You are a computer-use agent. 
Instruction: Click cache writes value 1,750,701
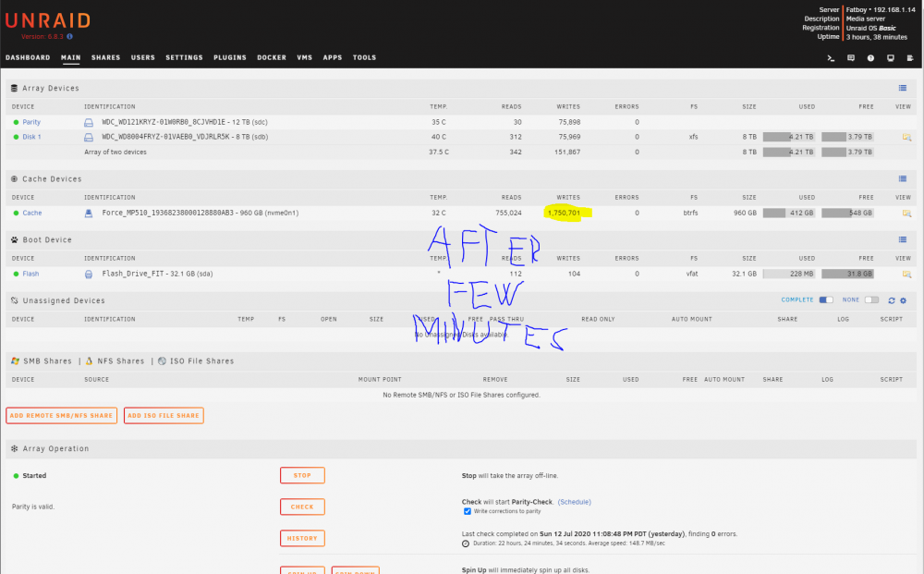(564, 213)
